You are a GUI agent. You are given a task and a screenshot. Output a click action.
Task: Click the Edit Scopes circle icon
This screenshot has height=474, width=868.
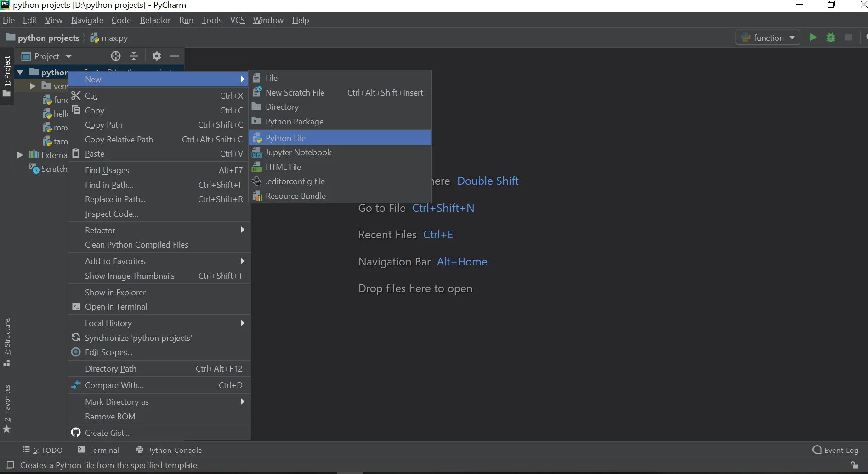pos(76,352)
